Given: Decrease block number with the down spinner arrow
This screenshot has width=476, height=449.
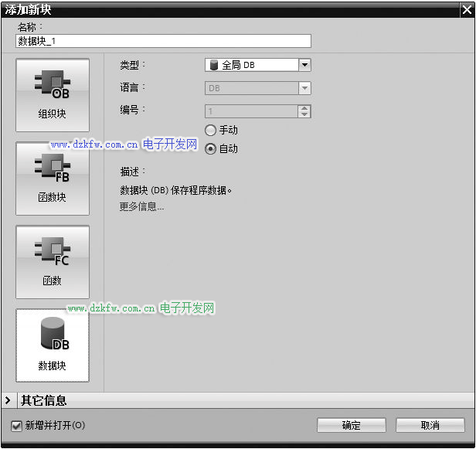Looking at the screenshot, I should (304, 114).
